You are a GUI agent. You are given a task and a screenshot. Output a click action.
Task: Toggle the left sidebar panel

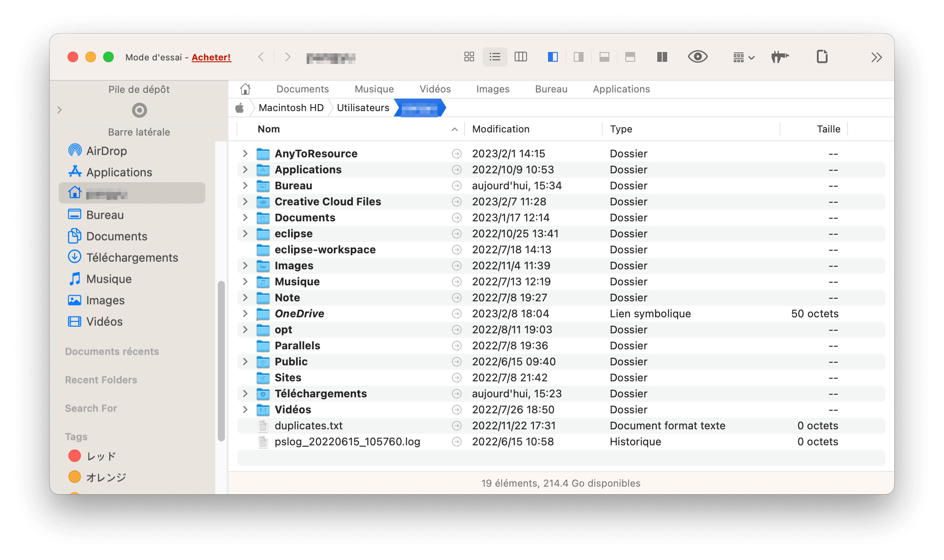pos(552,57)
